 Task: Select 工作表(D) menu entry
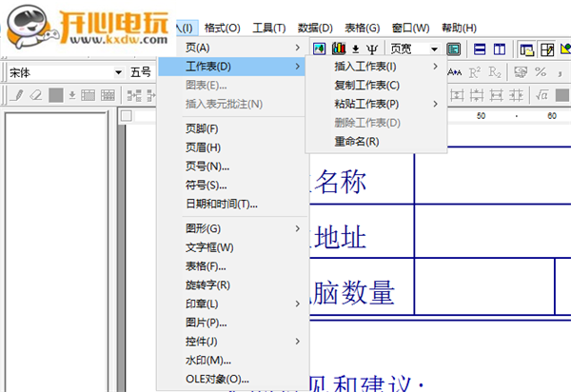pos(231,67)
